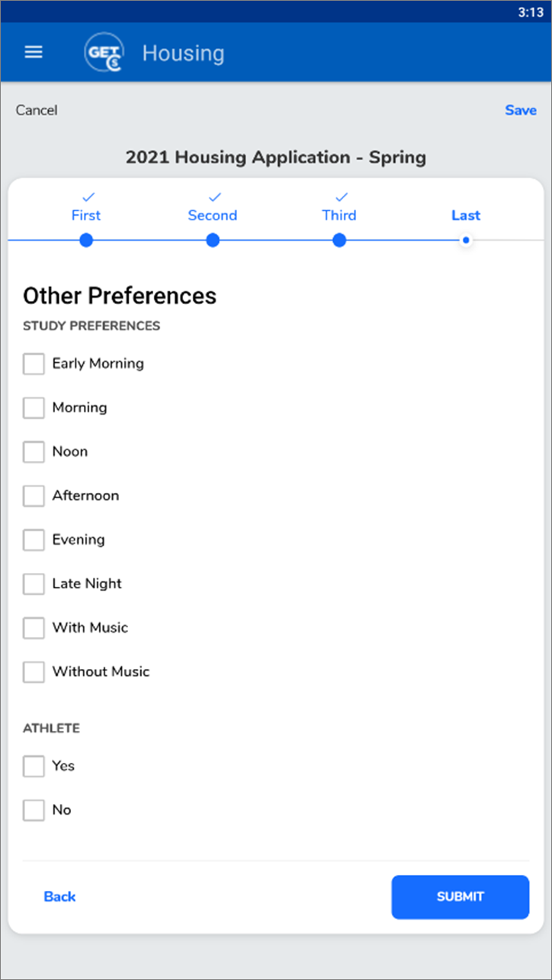Screen dimensions: 552x980
Task: Enable the Afternoon study preference
Action: click(34, 496)
